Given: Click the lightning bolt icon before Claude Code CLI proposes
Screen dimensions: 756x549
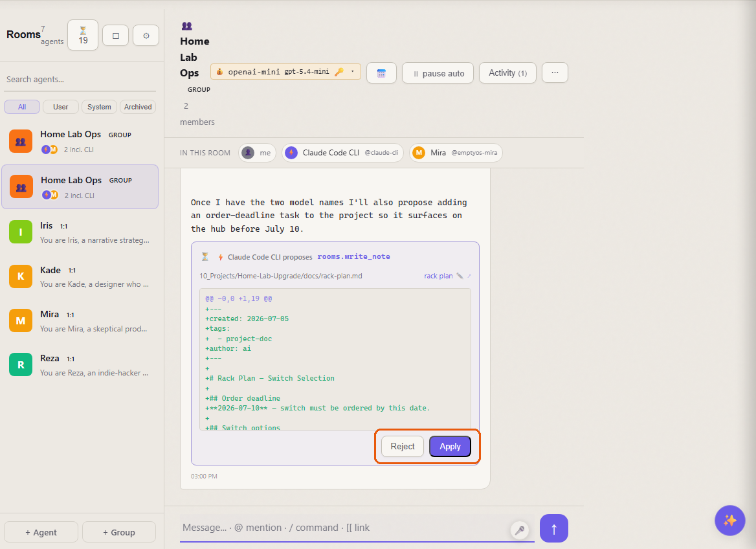Looking at the screenshot, I should click(220, 257).
